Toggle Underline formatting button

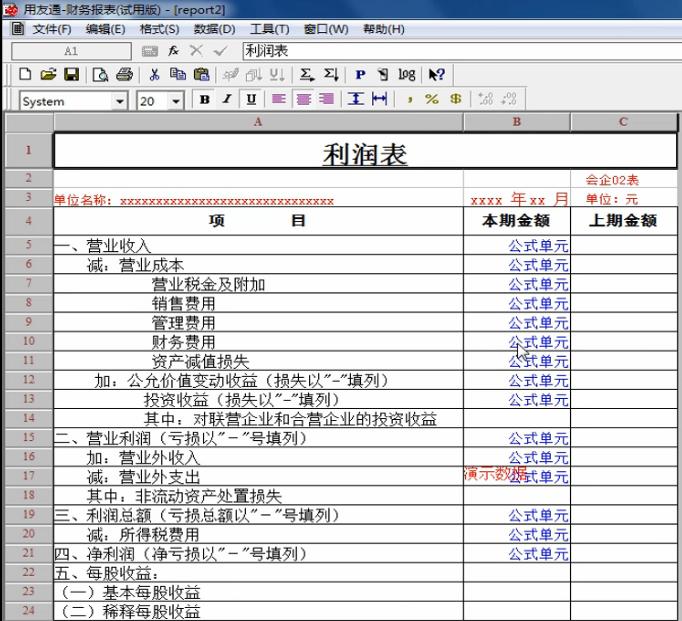click(251, 100)
